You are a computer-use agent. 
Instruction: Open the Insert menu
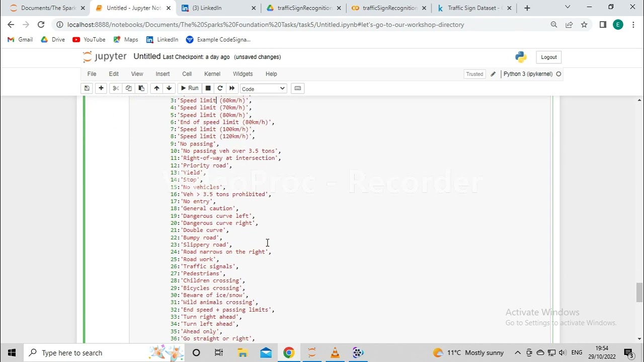coord(163,74)
